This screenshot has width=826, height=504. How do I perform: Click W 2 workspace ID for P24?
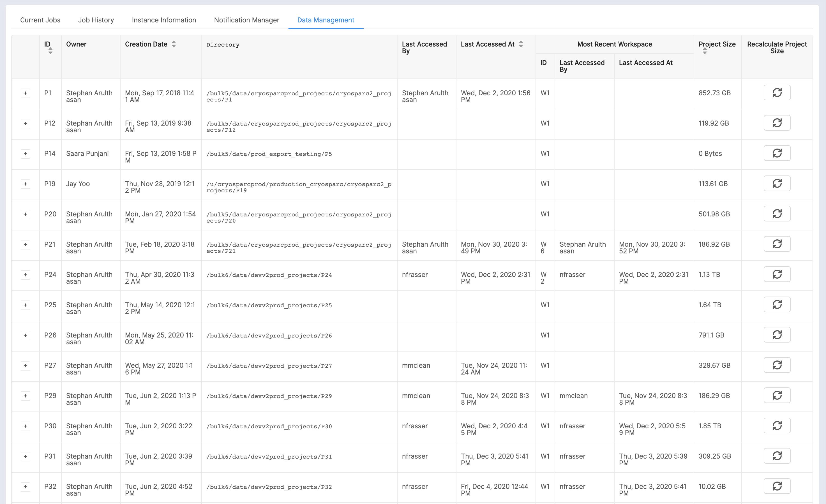(543, 278)
